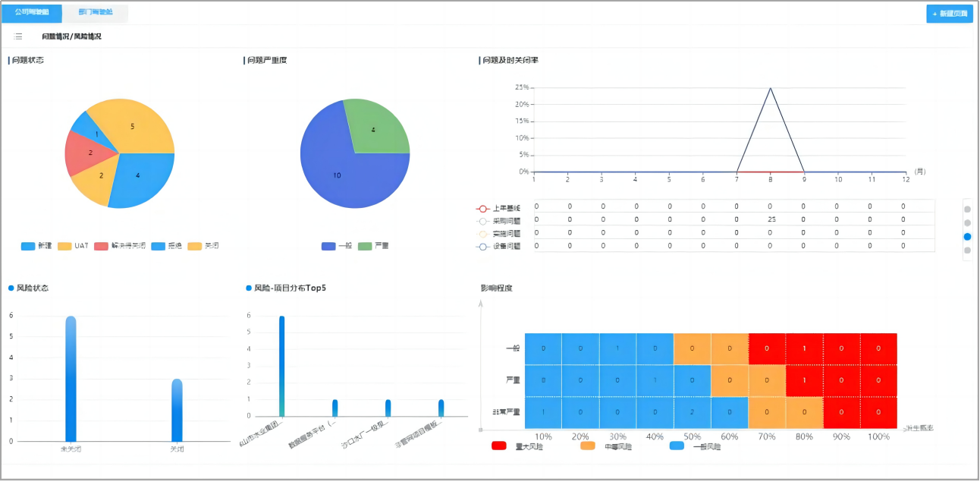This screenshot has height=482, width=980.
Task: Click the 新建页面 button
Action: (949, 14)
